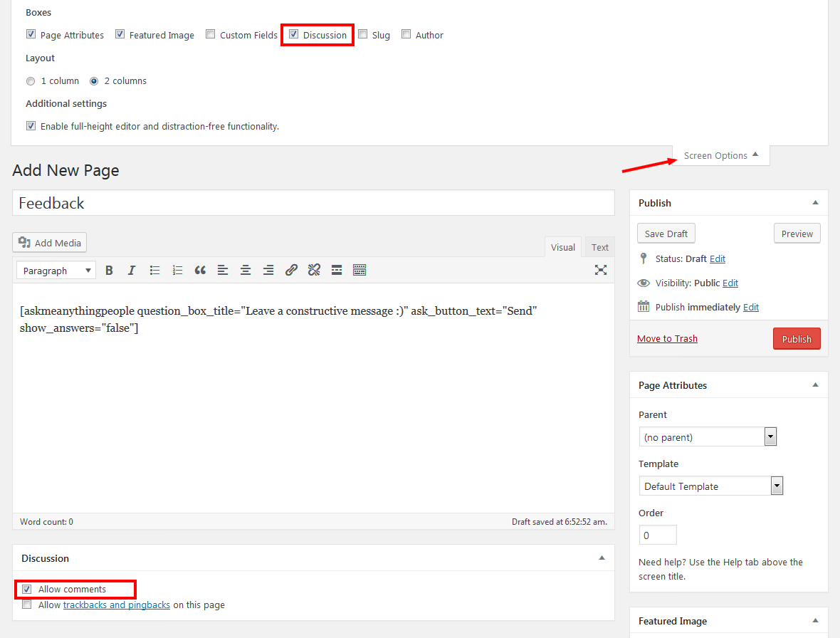Insert a numbered list
The height and width of the screenshot is (638, 840).
coord(177,271)
